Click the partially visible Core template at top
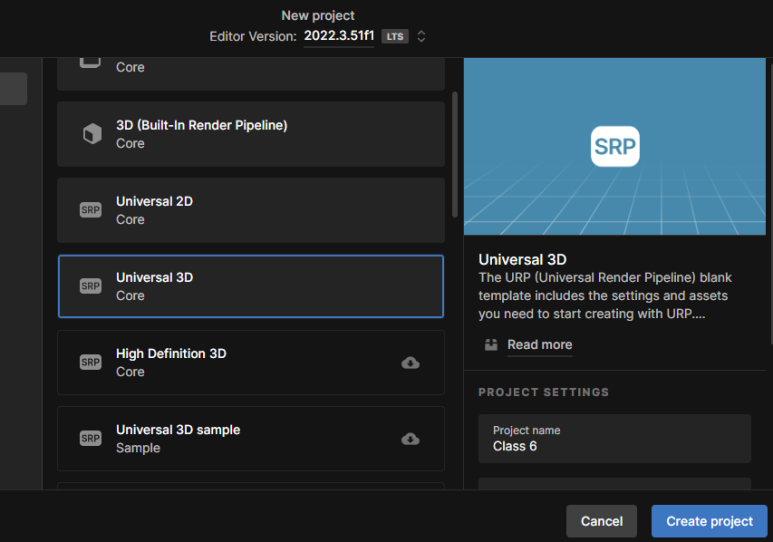The width and height of the screenshot is (773, 542). 251,74
